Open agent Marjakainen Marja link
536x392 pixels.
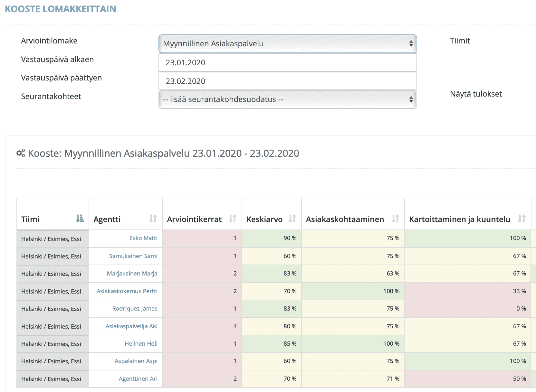pyautogui.click(x=132, y=274)
